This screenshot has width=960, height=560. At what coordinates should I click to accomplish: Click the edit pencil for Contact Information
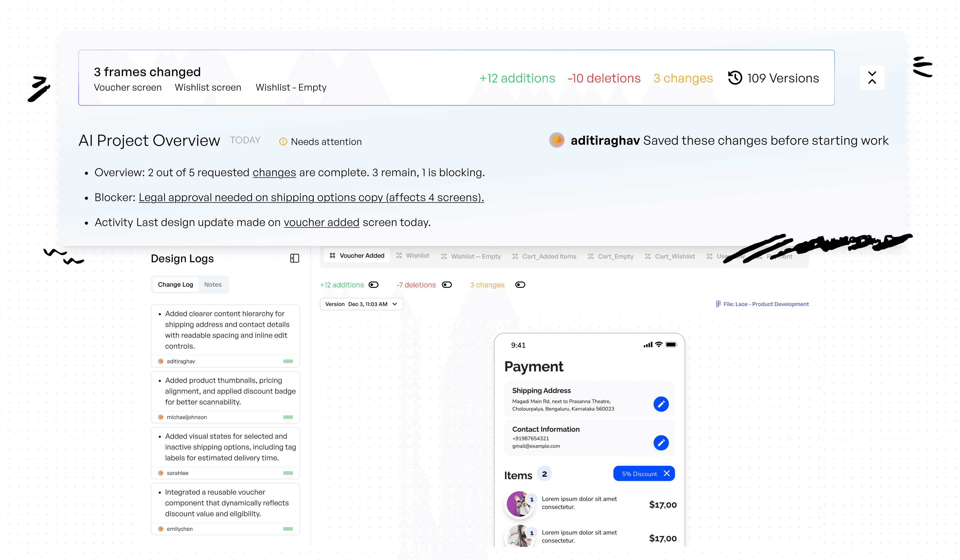661,443
